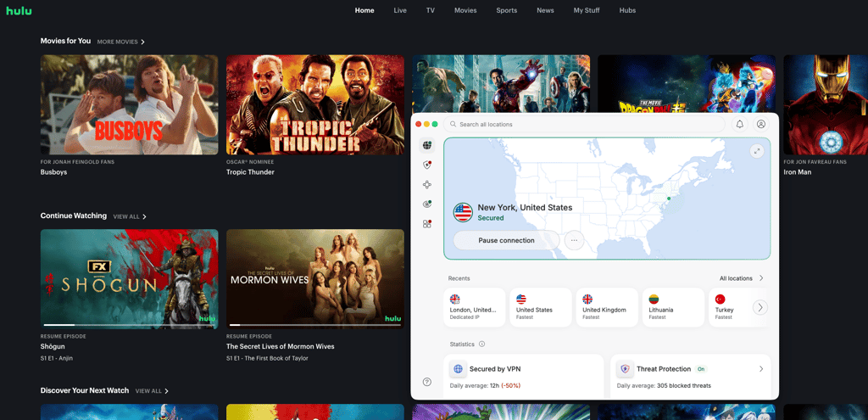
Task: Click MORE MOVIES link on Hulu
Action: tap(117, 42)
